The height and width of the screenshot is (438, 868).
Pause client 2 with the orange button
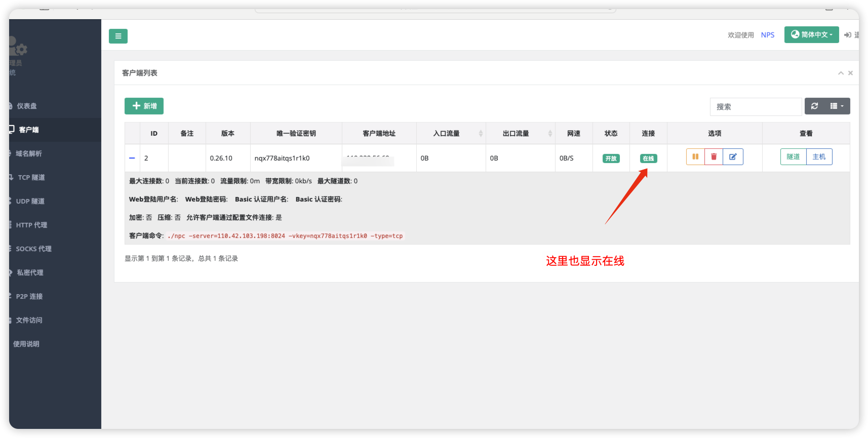pos(695,156)
